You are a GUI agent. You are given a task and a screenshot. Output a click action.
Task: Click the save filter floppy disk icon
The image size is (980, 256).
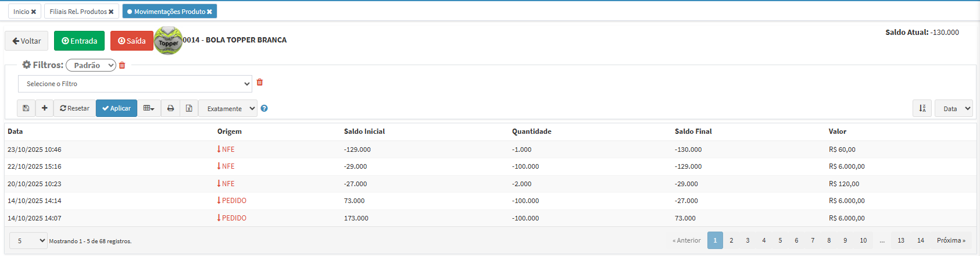26,108
